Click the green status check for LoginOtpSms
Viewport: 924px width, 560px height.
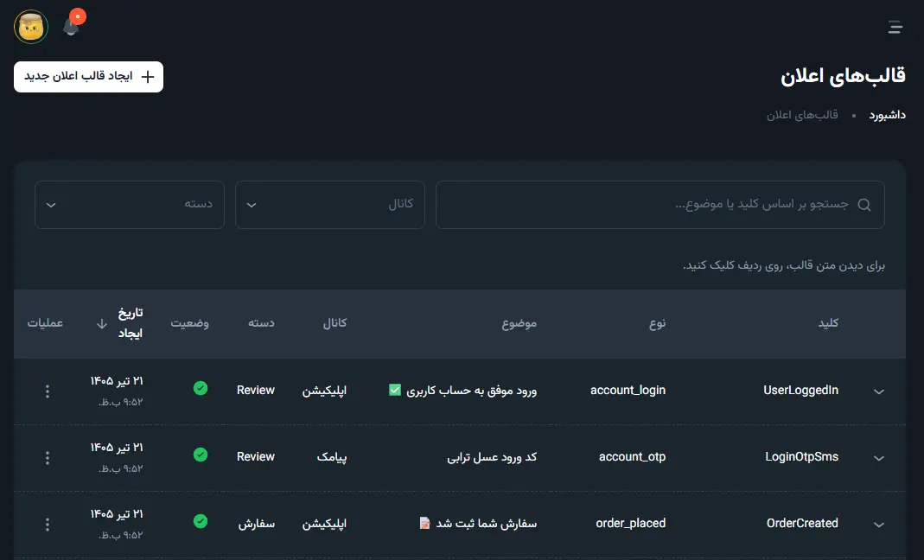coord(201,455)
